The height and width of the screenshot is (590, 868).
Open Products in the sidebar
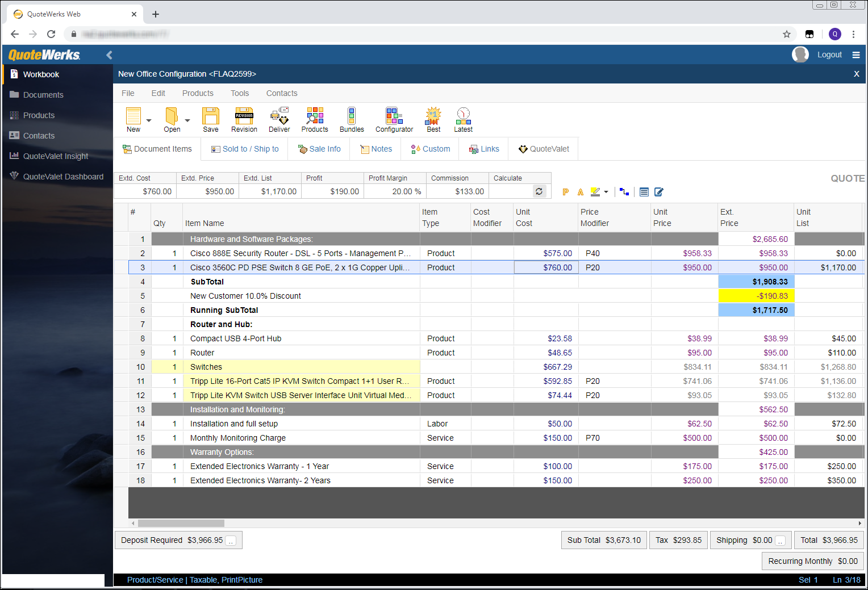[57, 115]
